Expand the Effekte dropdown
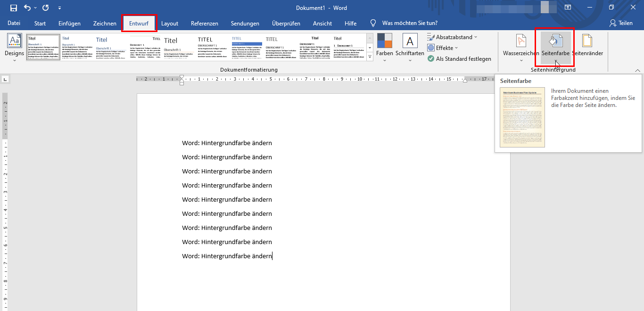Image resolution: width=644 pixels, height=311 pixels. (x=443, y=48)
